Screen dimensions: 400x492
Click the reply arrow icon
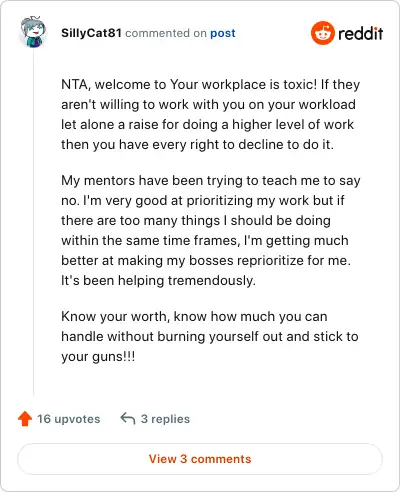(x=128, y=418)
